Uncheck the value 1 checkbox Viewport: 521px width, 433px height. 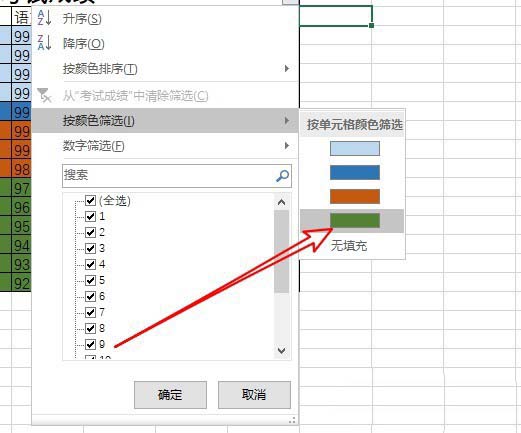point(90,216)
